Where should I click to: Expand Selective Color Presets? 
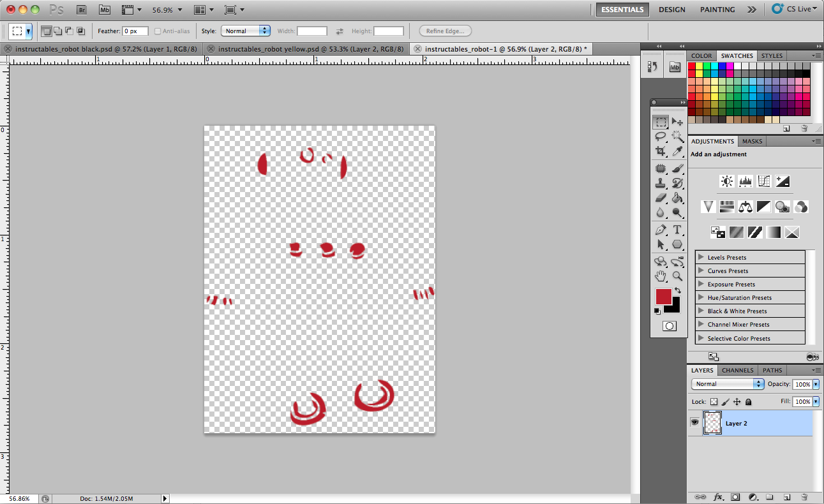[x=701, y=338]
